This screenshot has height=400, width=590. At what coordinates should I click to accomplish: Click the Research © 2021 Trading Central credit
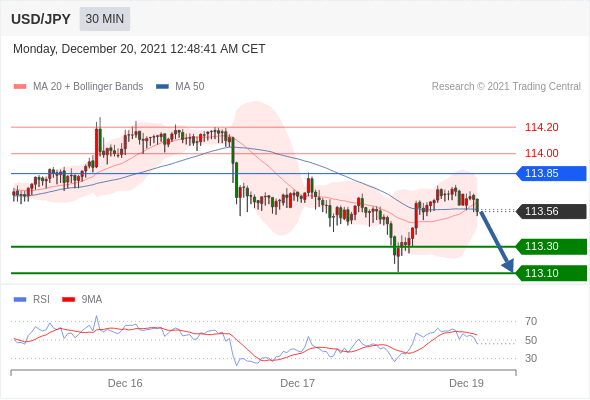point(506,87)
